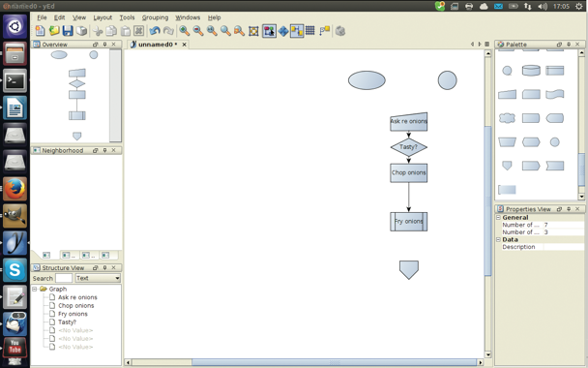Screen dimensions: 588x368
Task: Select 'Chop onions' in Structure View
Action: coord(75,305)
